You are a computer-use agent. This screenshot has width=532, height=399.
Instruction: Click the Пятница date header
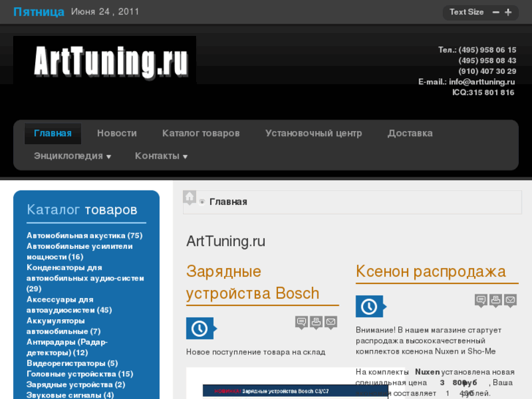(39, 12)
